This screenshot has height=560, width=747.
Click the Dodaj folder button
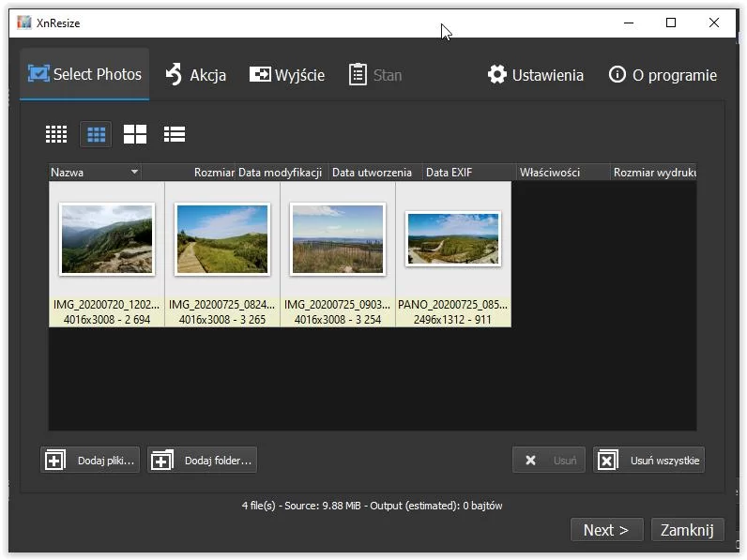pos(202,460)
